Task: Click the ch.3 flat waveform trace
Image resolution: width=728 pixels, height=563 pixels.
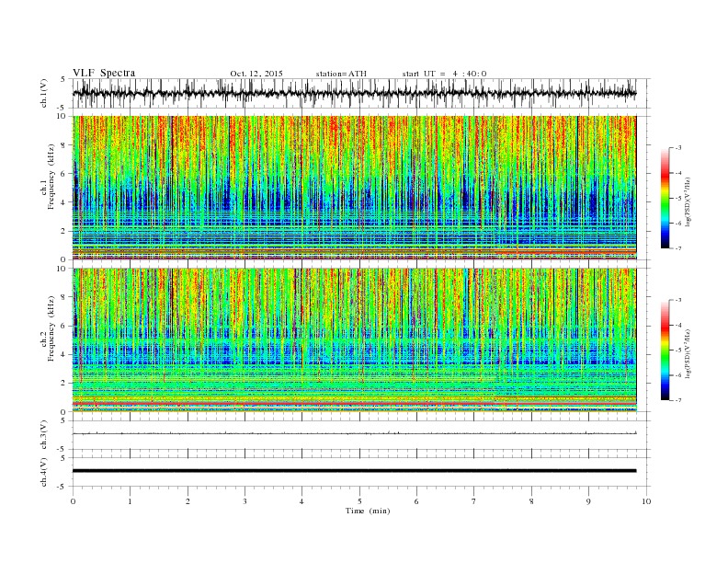Action: (354, 433)
